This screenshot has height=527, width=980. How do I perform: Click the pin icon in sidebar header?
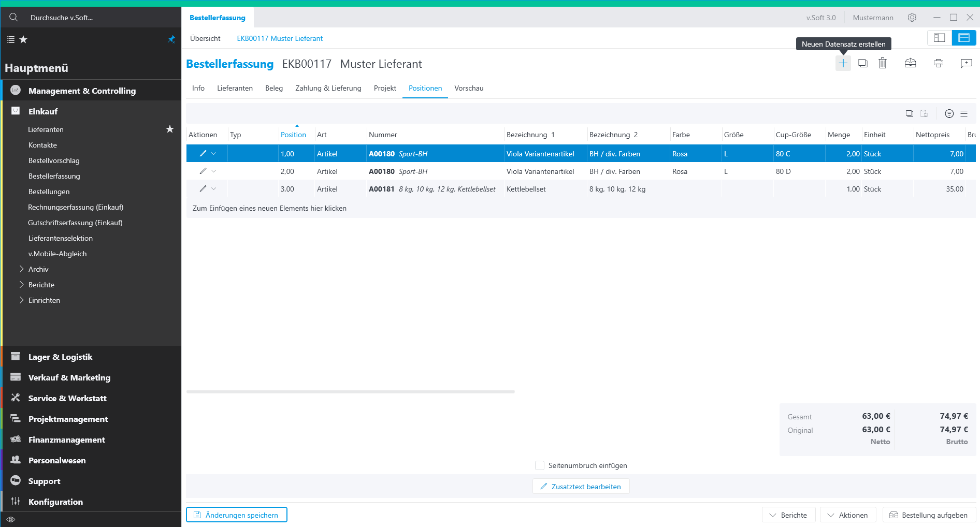[171, 39]
